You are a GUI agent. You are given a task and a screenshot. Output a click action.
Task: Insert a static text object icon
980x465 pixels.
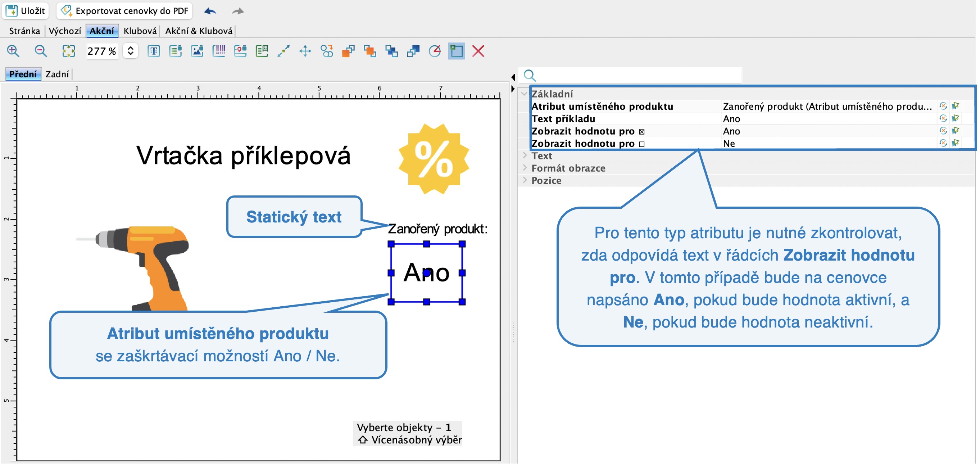[x=154, y=51]
